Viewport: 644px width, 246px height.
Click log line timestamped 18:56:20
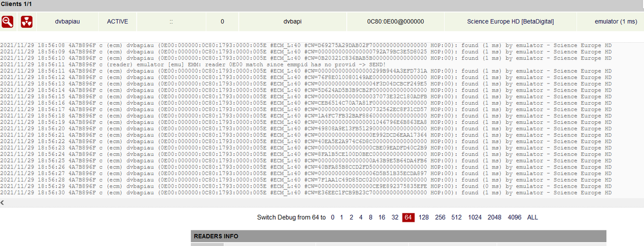tap(306, 128)
